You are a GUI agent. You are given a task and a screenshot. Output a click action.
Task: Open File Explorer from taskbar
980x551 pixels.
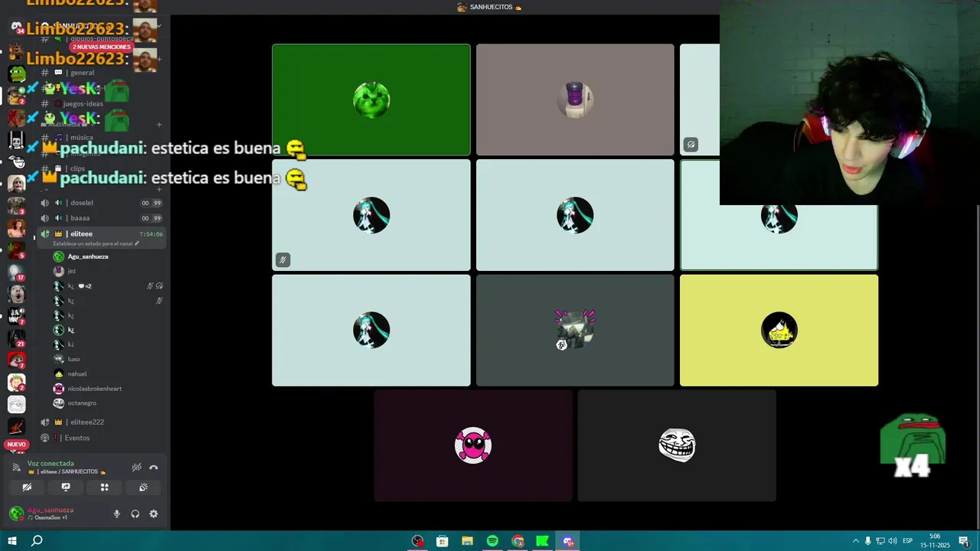tap(468, 541)
